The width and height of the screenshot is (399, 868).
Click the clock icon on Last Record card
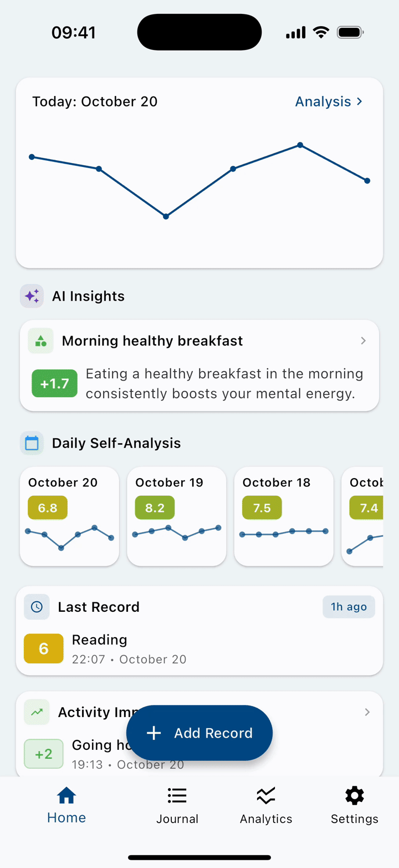click(x=36, y=607)
